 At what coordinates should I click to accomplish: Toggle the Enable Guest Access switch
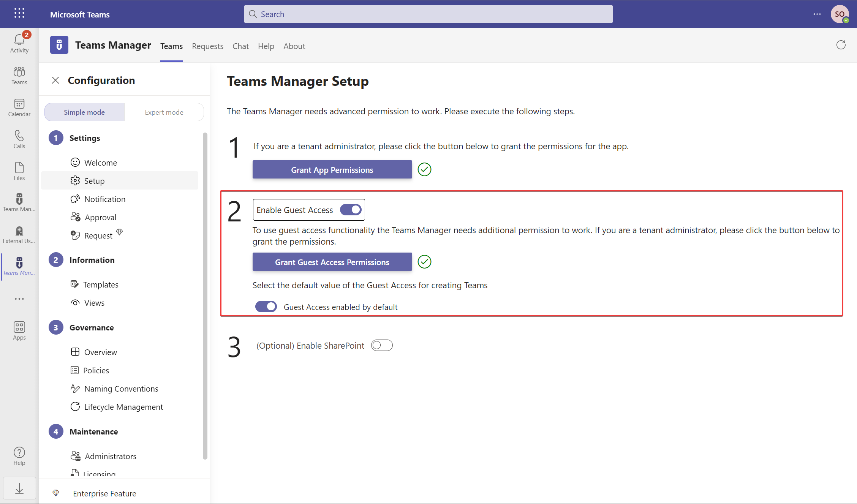pos(351,210)
